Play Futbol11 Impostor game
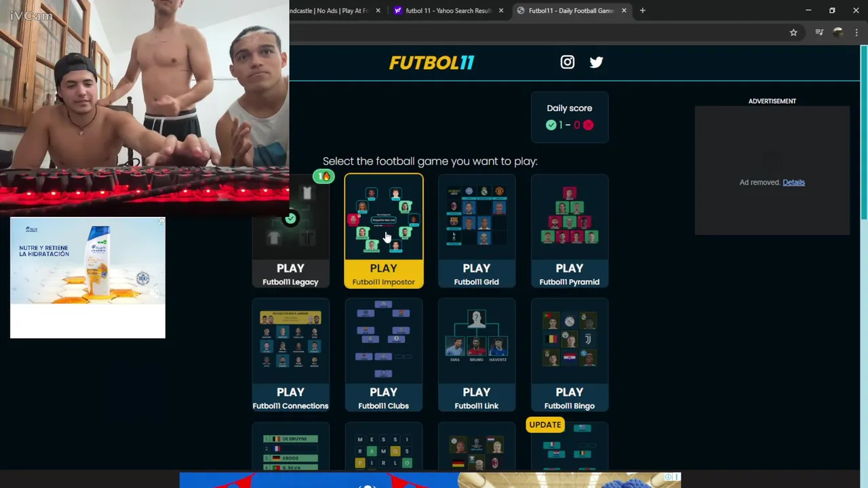This screenshot has width=868, height=488. click(384, 231)
